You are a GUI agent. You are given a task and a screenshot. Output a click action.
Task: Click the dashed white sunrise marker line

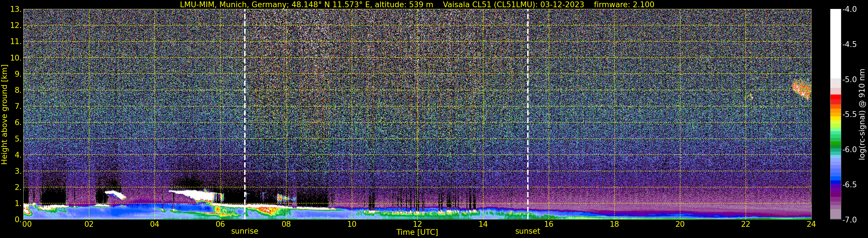pos(245,114)
